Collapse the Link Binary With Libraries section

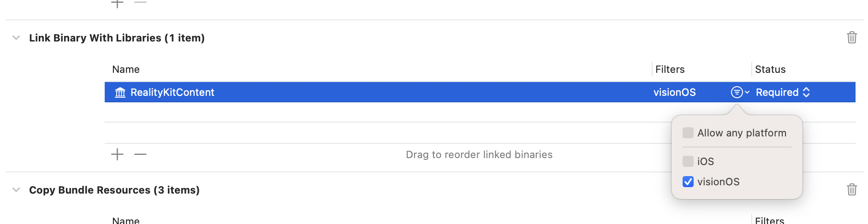16,38
